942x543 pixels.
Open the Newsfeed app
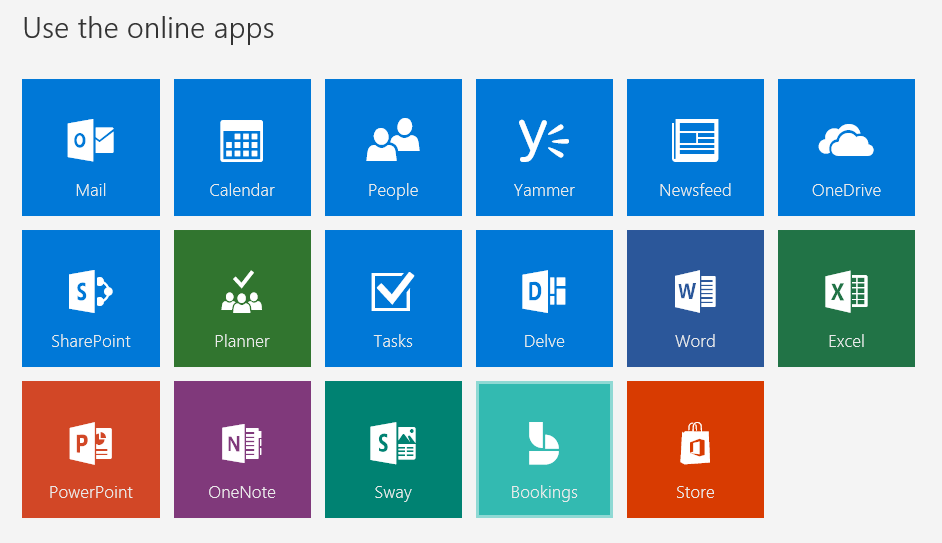coord(695,147)
